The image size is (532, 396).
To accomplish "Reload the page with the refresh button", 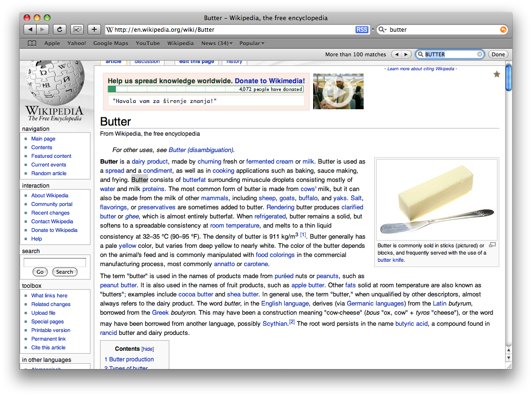I will pyautogui.click(x=59, y=29).
